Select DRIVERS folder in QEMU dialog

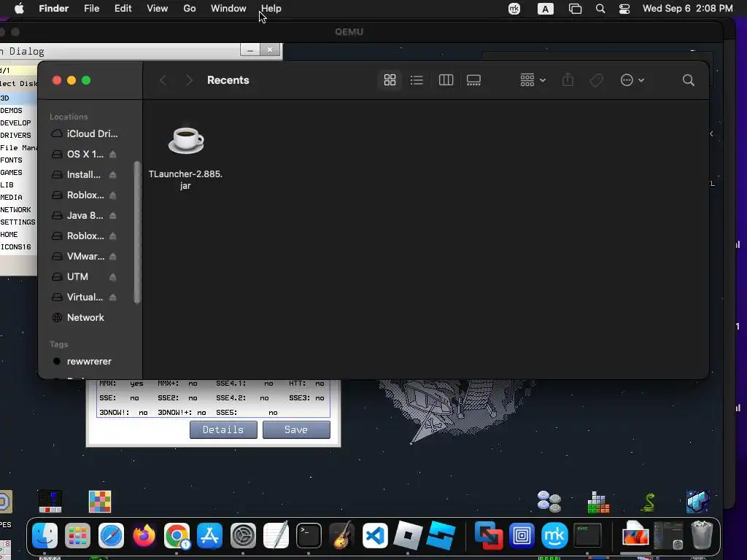click(x=16, y=135)
